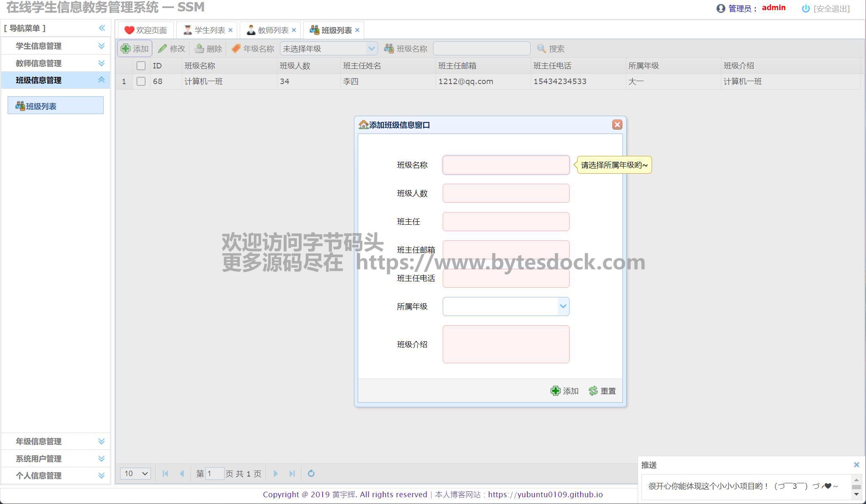Click the green plus Add toolbar icon
The width and height of the screenshot is (866, 504).
[x=126, y=49]
